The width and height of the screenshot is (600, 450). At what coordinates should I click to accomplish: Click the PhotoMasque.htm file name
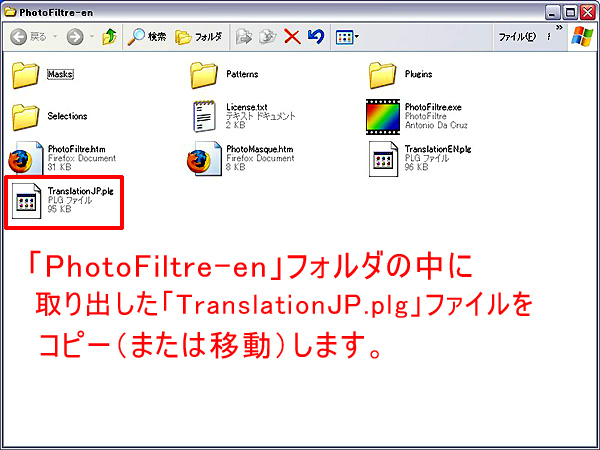tap(260, 149)
